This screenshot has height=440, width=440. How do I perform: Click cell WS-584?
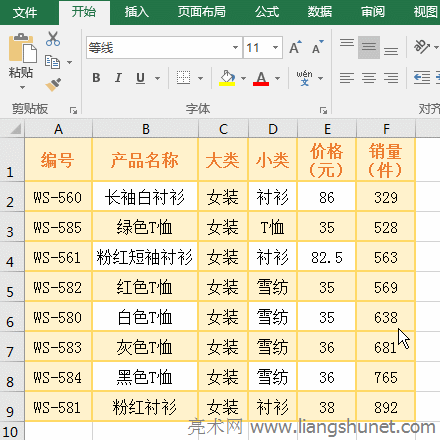[x=58, y=377]
